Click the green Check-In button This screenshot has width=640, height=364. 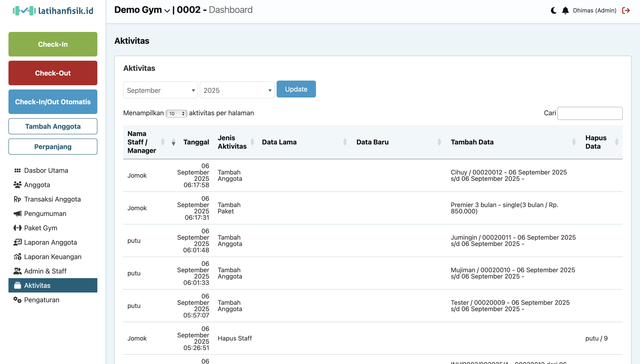point(53,44)
